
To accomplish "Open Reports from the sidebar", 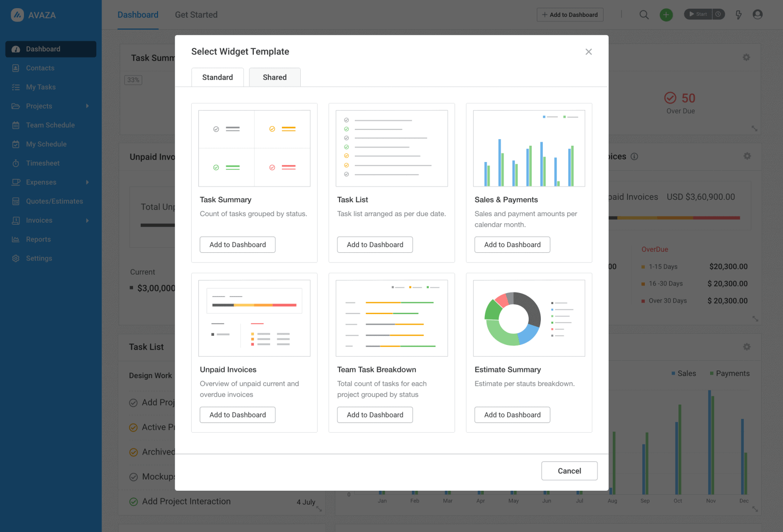I will pos(38,239).
